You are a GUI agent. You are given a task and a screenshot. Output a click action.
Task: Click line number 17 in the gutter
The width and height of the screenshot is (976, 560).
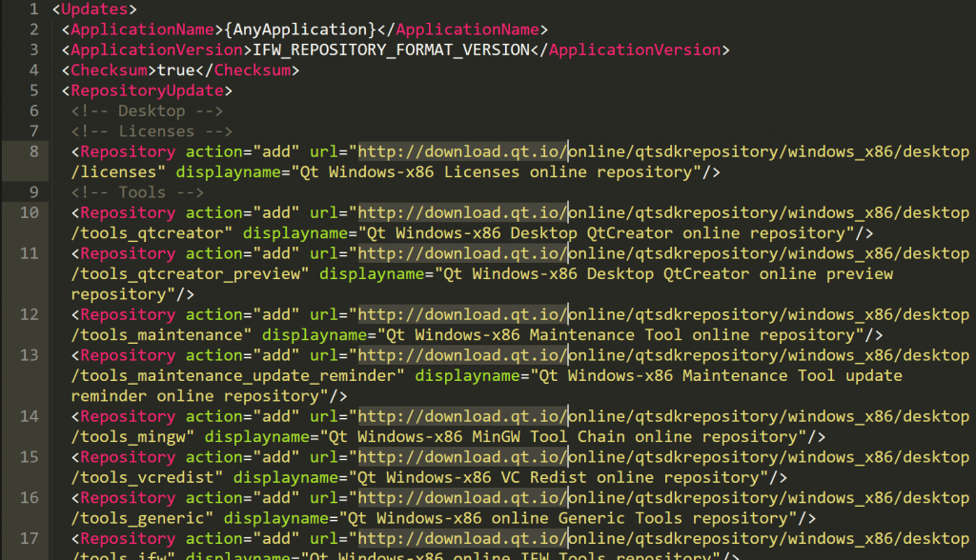pos(30,539)
